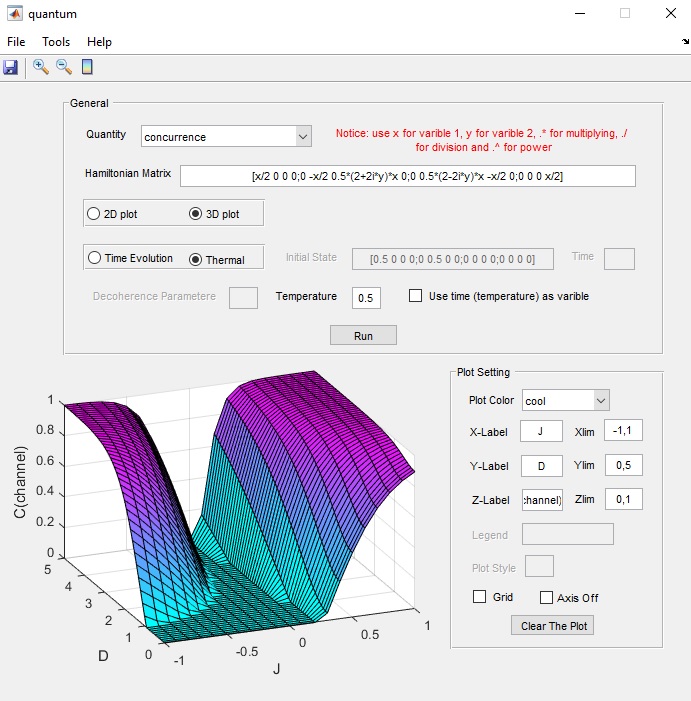This screenshot has width=691, height=701.
Task: Click the Xlim value field
Action: tap(624, 431)
